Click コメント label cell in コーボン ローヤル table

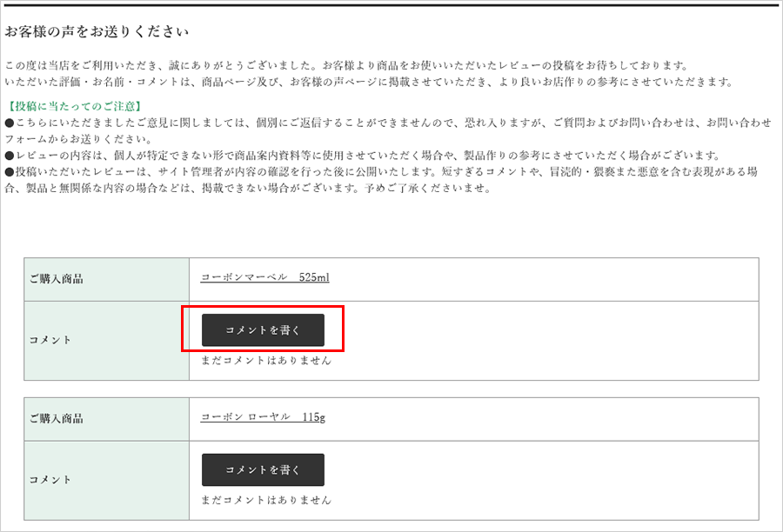(107, 480)
